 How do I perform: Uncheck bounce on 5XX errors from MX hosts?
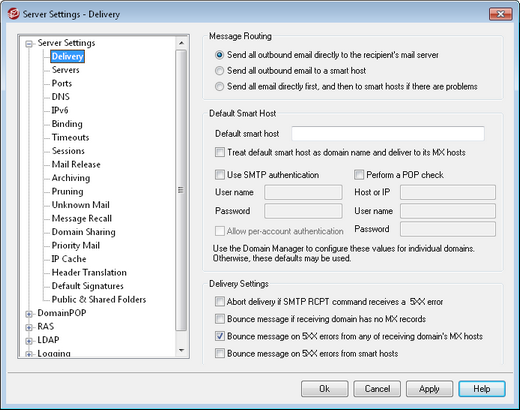coord(220,336)
